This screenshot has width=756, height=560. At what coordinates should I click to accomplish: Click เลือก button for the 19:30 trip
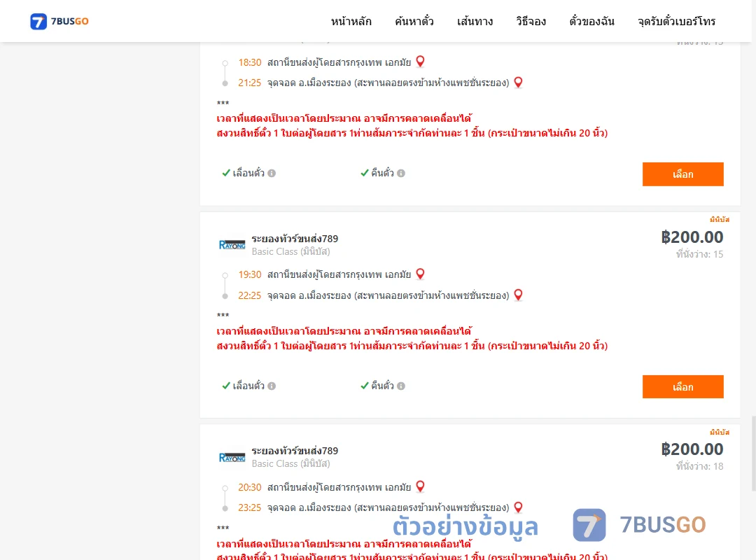[x=682, y=387]
